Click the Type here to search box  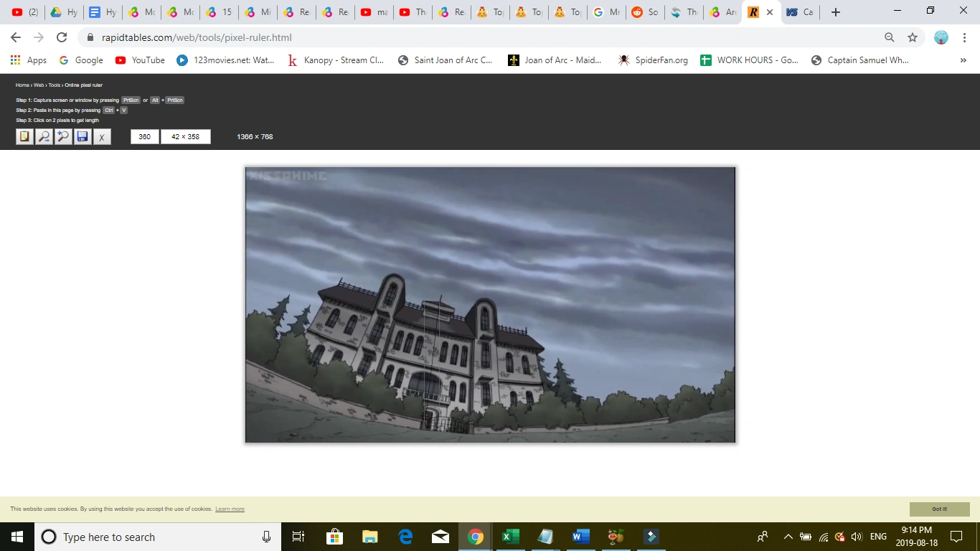[159, 537]
